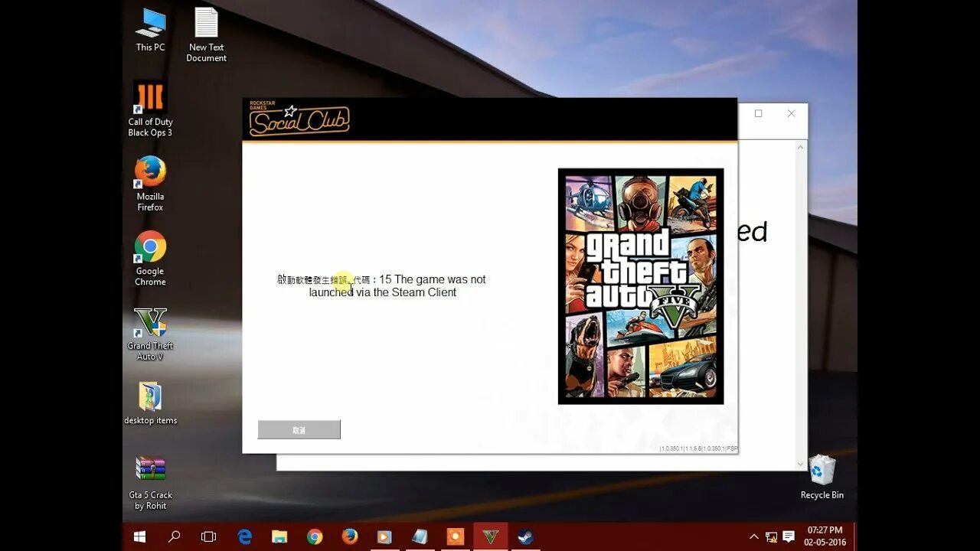Screen dimensions: 980x551
Task: Maximize the background white window
Action: (758, 113)
